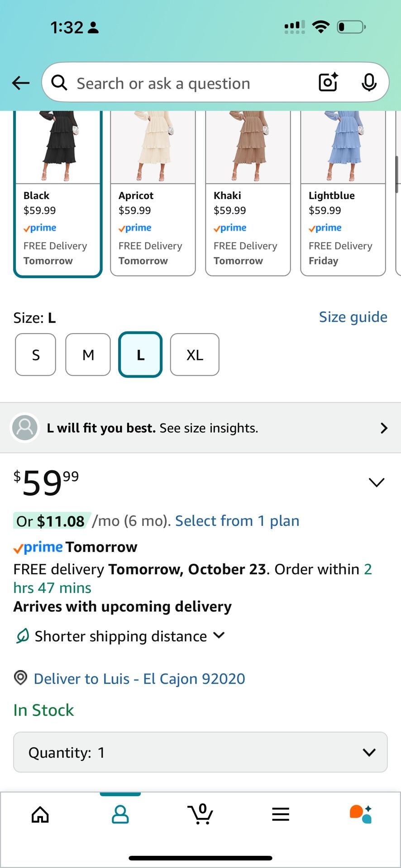Tap the search input field
The image size is (401, 868).
[x=190, y=83]
